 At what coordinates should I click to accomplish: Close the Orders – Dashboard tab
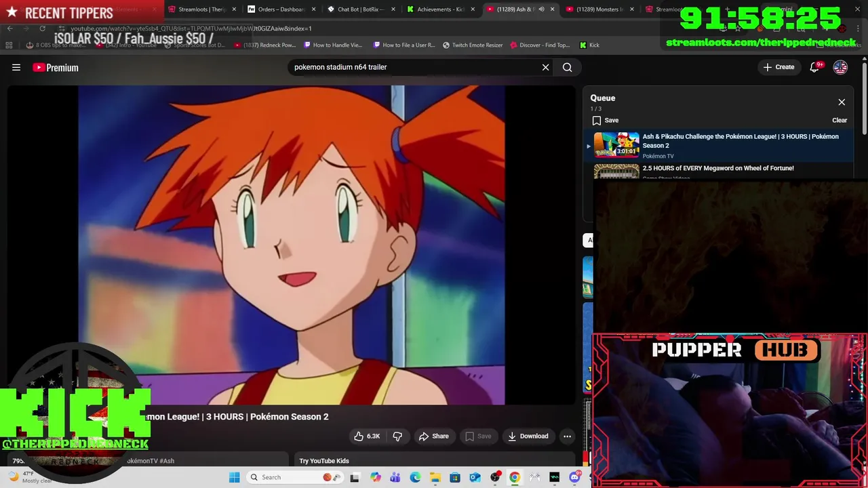(x=313, y=9)
